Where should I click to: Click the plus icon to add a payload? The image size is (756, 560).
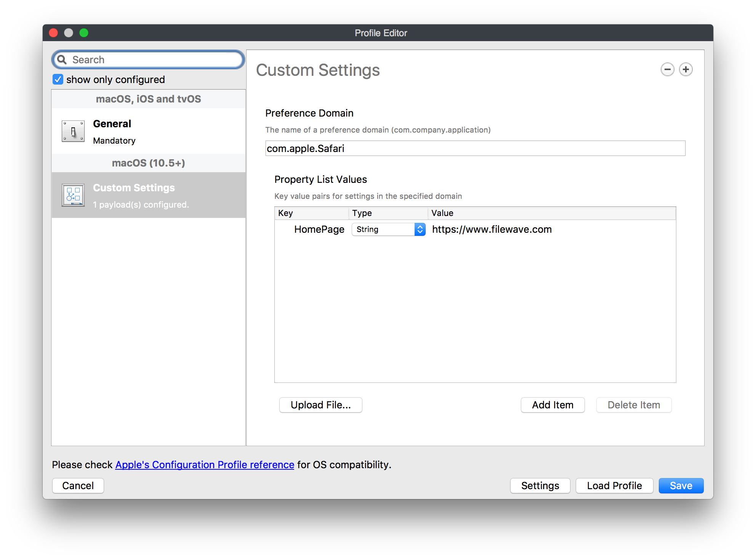pos(686,70)
